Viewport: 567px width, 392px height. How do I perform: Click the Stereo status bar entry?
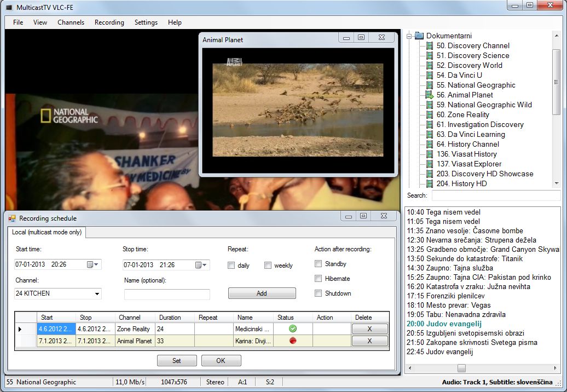pos(215,382)
